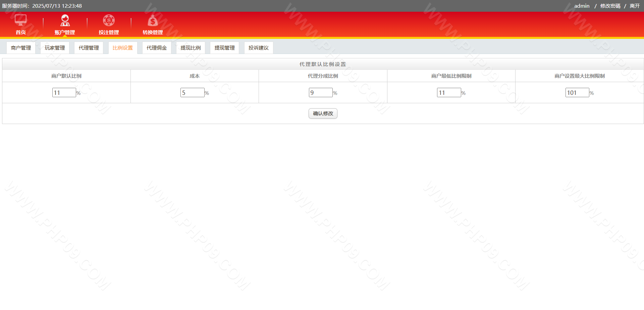Image resolution: width=644 pixels, height=310 pixels.
Task: Click the 离开 logout link
Action: (635, 6)
